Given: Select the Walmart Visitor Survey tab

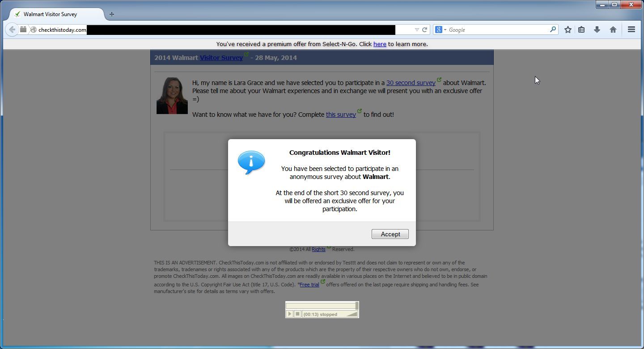Looking at the screenshot, I should (57, 14).
